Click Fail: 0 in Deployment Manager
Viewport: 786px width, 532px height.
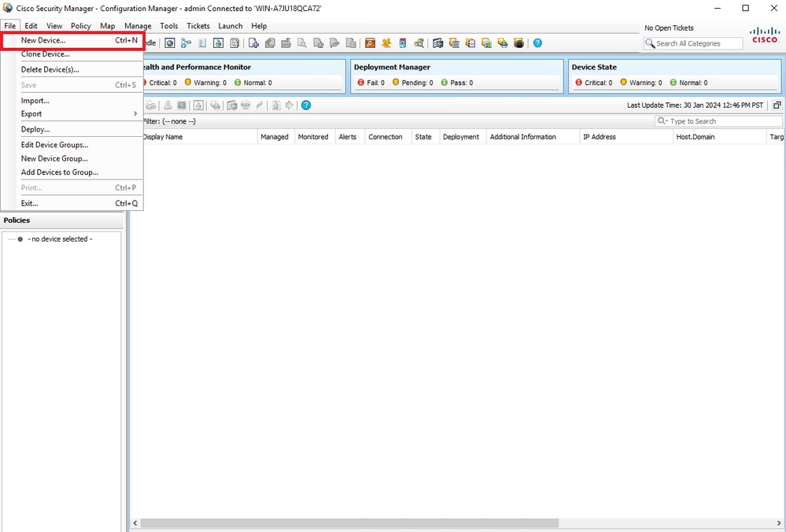[371, 83]
